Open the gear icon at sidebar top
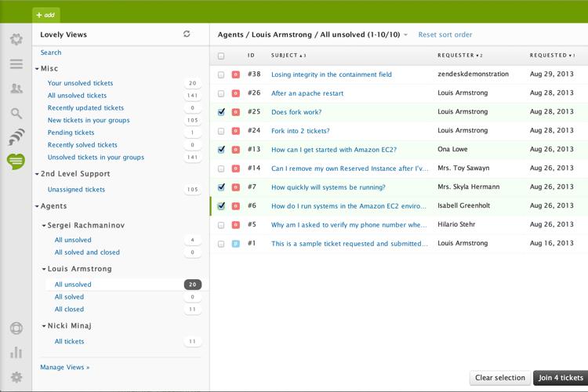Image resolution: width=588 pixels, height=392 pixels. click(x=16, y=39)
